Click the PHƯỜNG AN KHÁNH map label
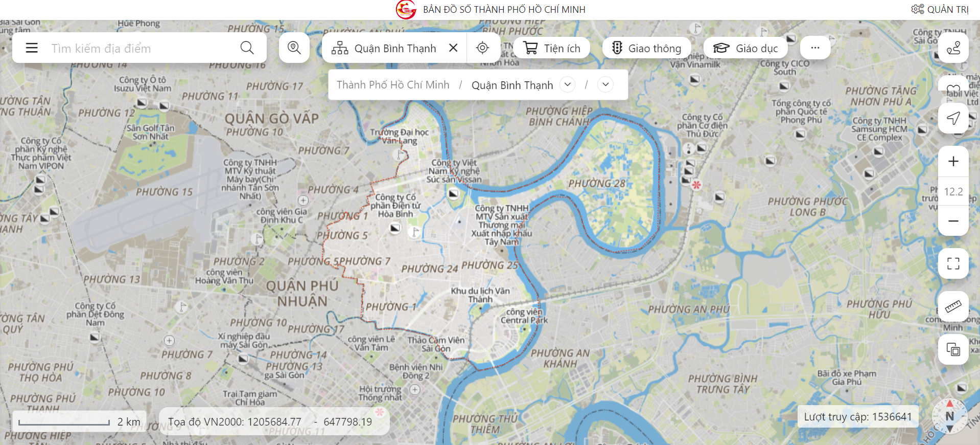 tap(560, 359)
